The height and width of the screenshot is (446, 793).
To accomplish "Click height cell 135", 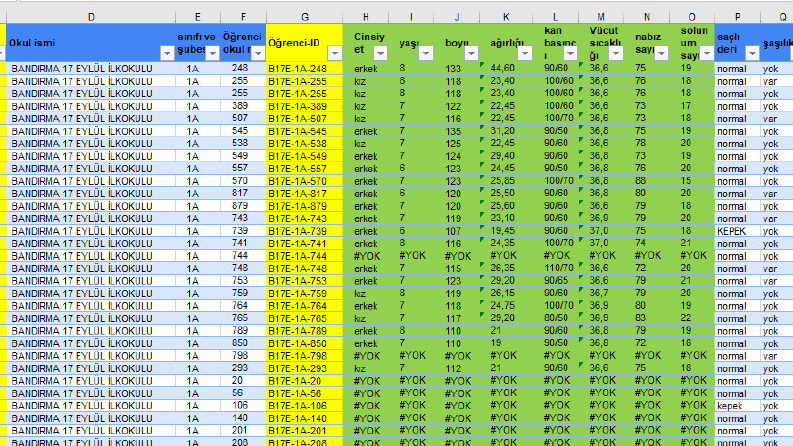I will pos(457,131).
